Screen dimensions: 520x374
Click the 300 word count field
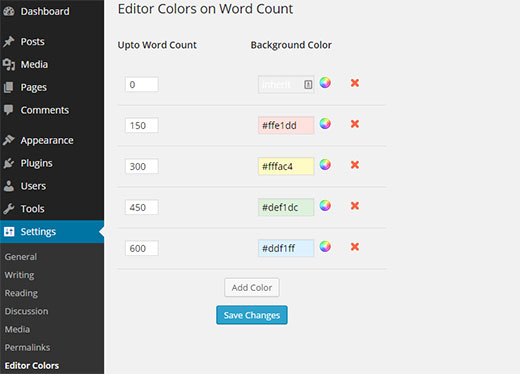tap(142, 166)
